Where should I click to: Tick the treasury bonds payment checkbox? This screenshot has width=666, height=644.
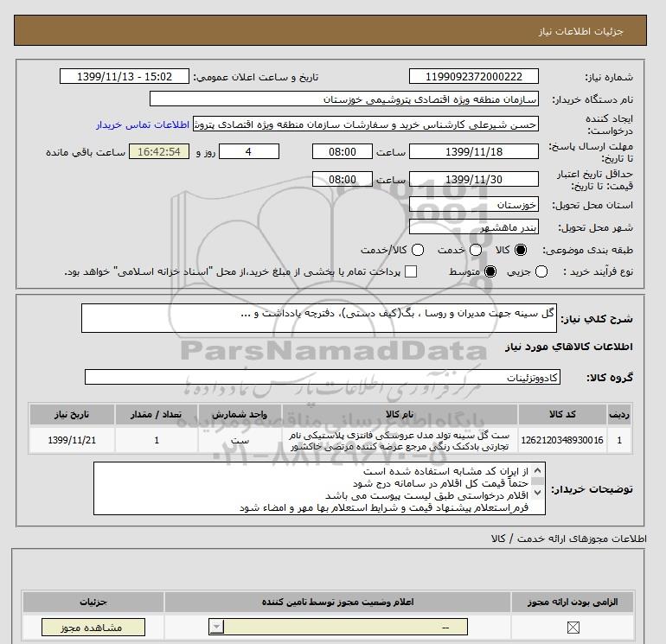(x=411, y=272)
